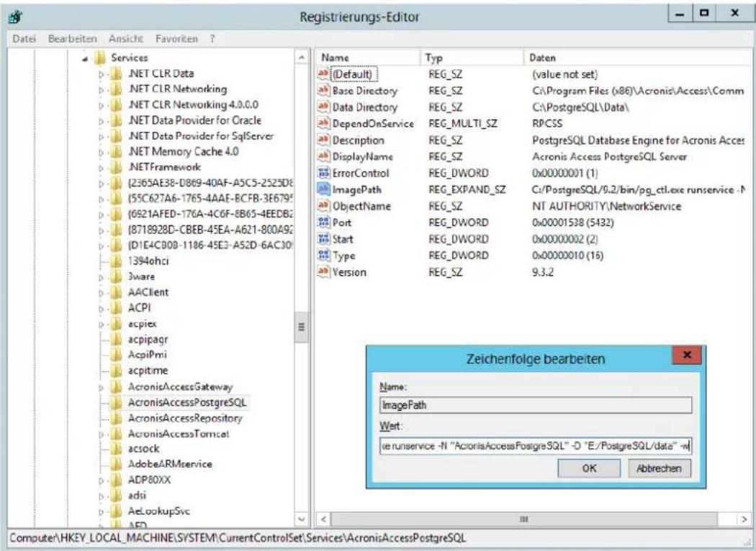Select the AcronisAccessPostgreSQL key label
756x551 pixels.
187,403
